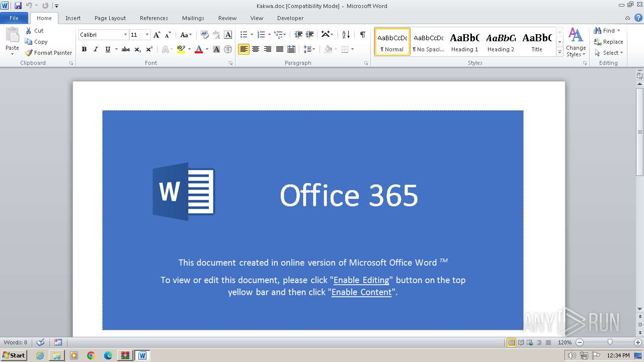Click Center alignment icon

point(256,49)
